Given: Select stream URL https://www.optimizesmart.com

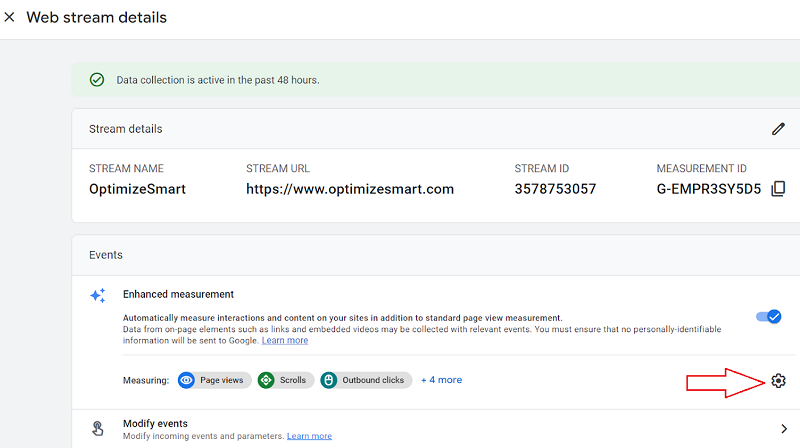Looking at the screenshot, I should pos(350,189).
